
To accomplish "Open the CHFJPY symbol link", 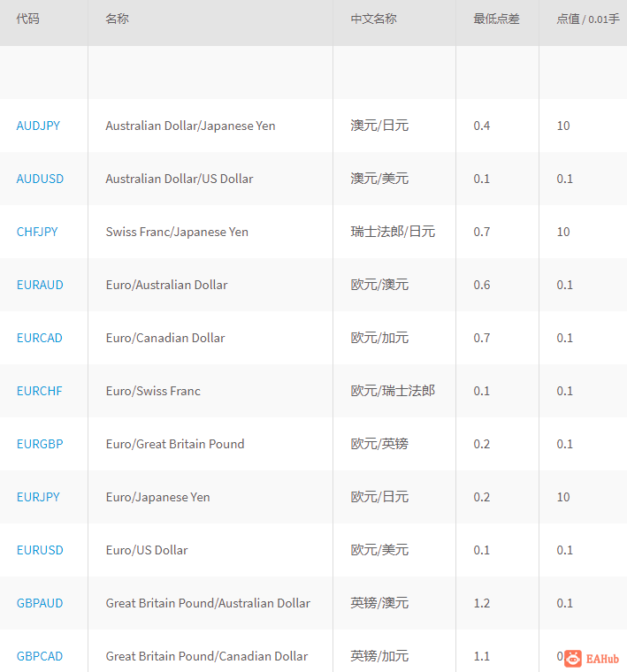I will [x=37, y=232].
